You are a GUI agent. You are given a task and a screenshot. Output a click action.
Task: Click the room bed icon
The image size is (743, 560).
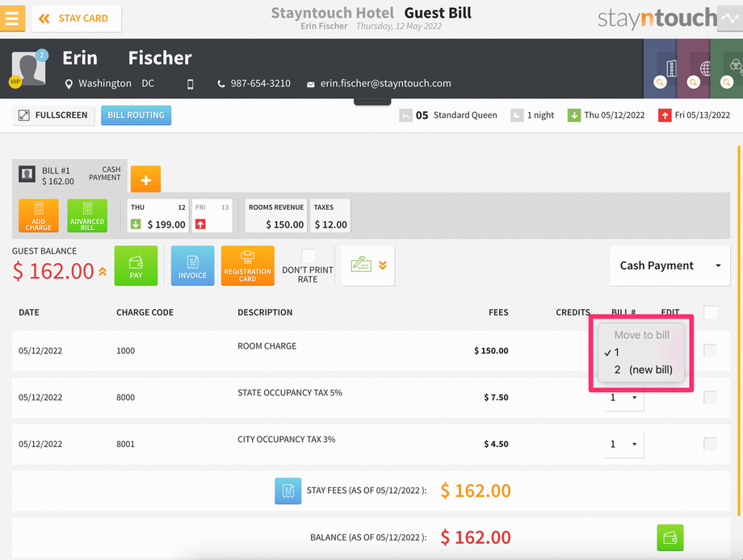[405, 115]
